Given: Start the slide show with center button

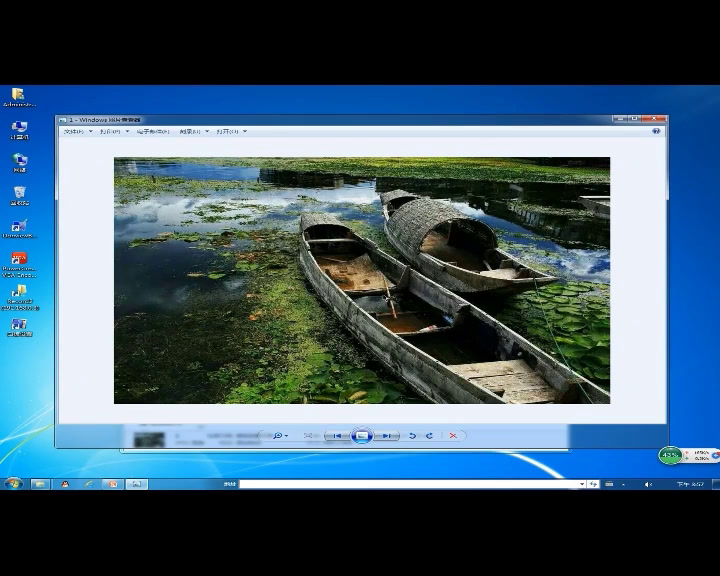Looking at the screenshot, I should click(x=362, y=435).
